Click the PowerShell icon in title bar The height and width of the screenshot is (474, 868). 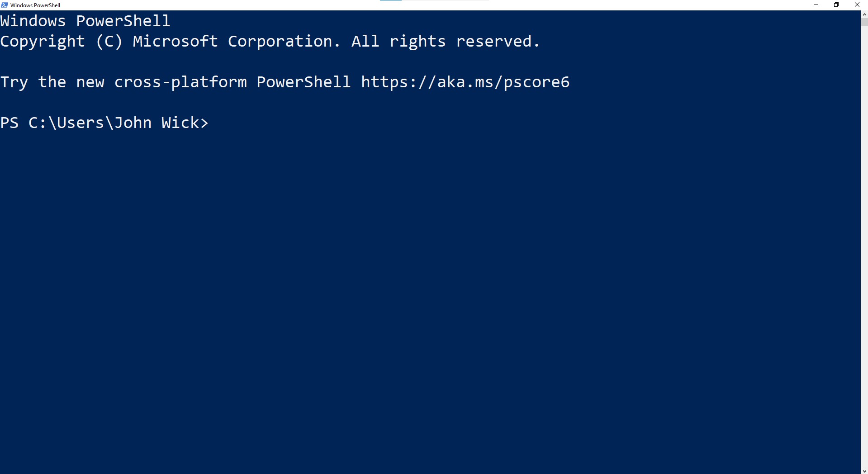[5, 5]
